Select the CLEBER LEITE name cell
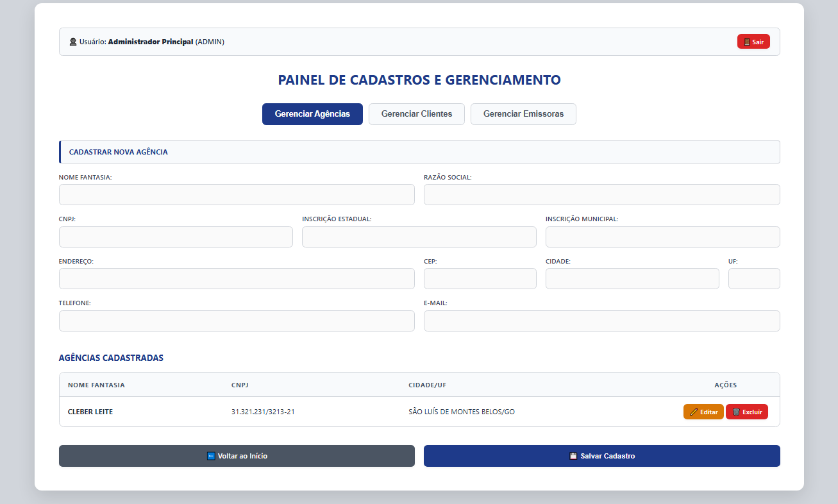This screenshot has height=504, width=838. pos(90,412)
